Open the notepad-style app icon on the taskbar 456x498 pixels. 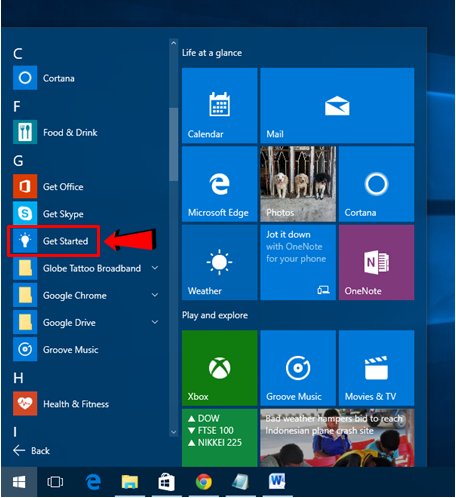[240, 482]
